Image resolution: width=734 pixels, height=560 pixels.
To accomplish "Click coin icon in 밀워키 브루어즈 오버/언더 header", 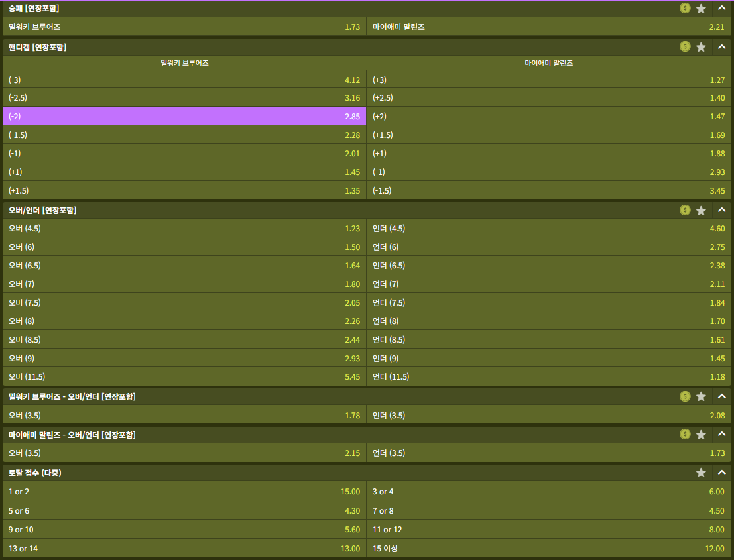I will tap(685, 396).
